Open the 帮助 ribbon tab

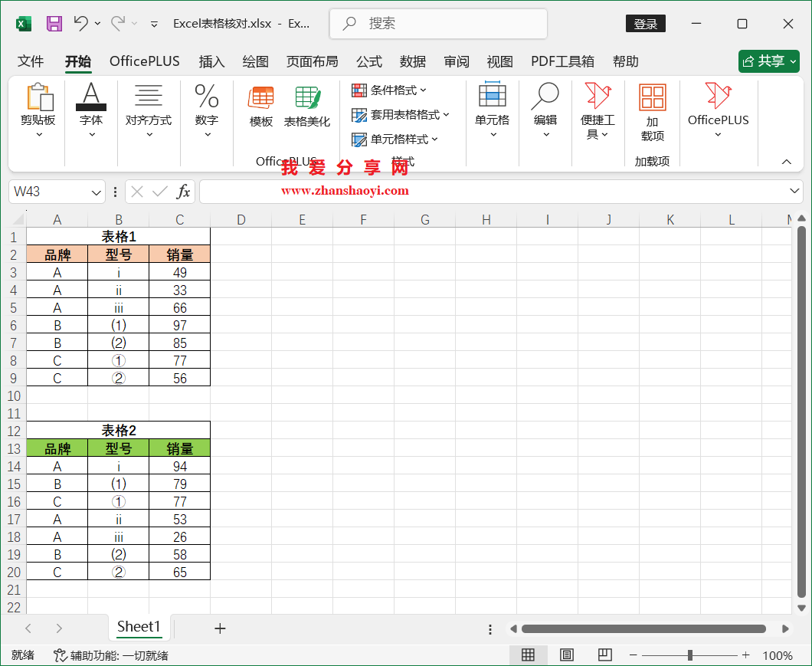(x=626, y=61)
